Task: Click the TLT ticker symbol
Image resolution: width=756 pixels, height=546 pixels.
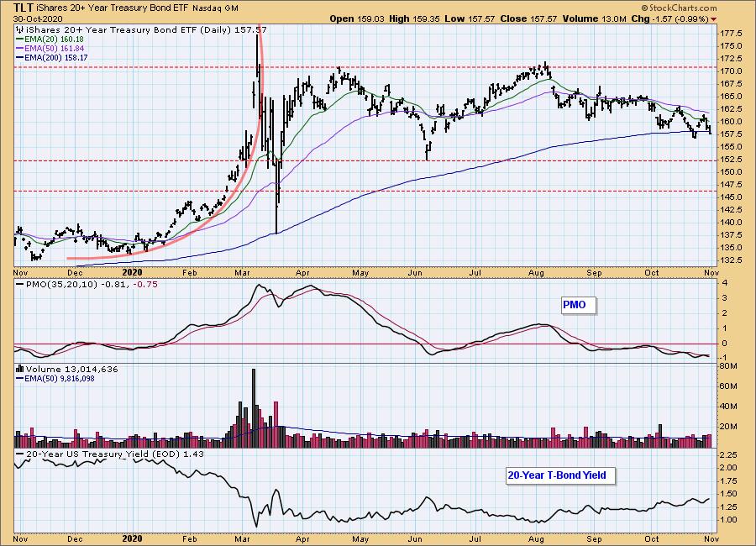Action: pos(24,8)
